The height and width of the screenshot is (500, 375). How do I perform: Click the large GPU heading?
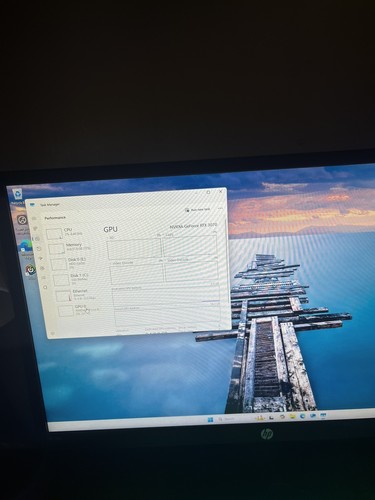(x=110, y=229)
